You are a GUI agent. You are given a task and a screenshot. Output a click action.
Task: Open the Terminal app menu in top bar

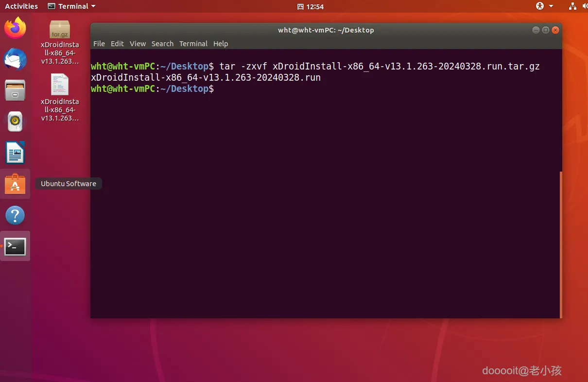[x=71, y=6]
